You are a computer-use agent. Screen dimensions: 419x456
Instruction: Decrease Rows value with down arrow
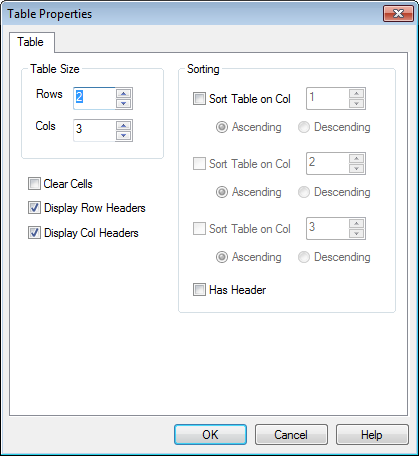tap(124, 104)
